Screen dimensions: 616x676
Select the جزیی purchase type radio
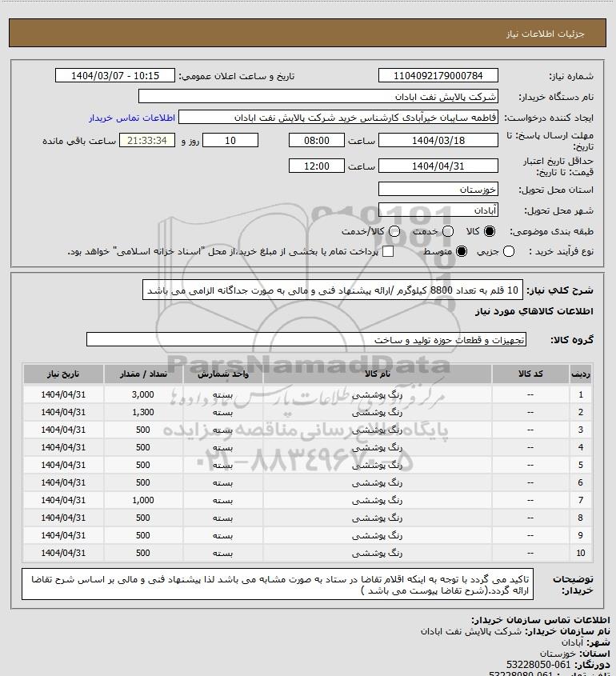pyautogui.click(x=509, y=251)
